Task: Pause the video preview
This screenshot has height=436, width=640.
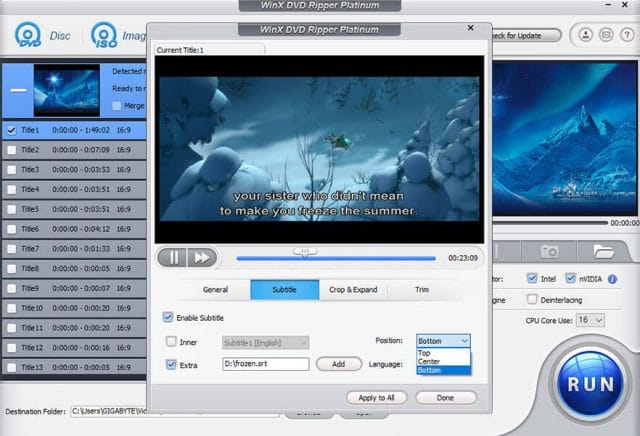Action: pos(174,257)
